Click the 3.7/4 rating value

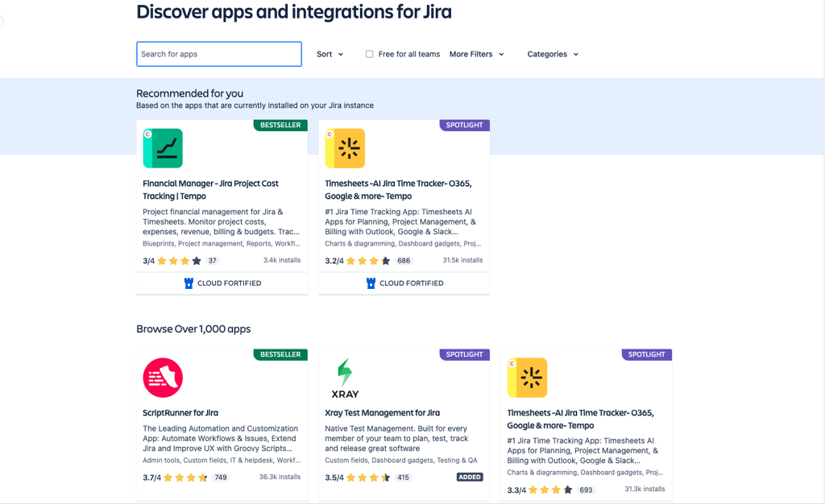(x=151, y=477)
